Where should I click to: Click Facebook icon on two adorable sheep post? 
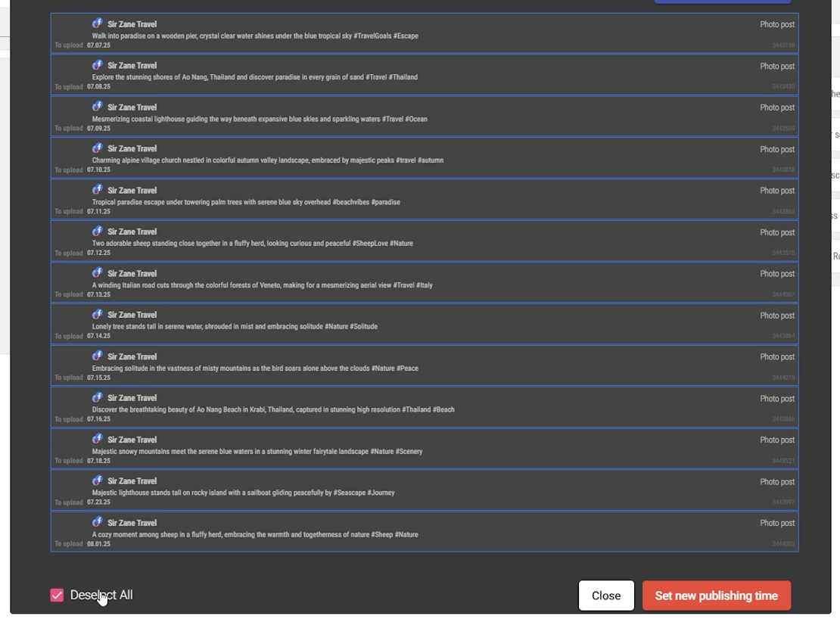pyautogui.click(x=97, y=232)
